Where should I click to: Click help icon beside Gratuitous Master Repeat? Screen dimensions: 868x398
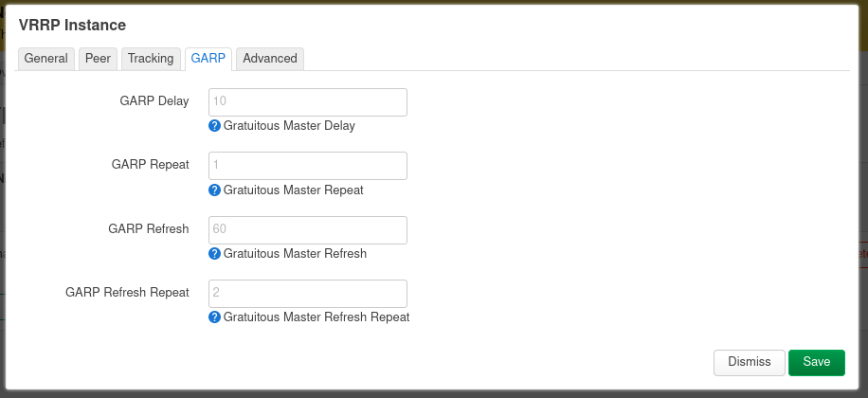point(215,190)
